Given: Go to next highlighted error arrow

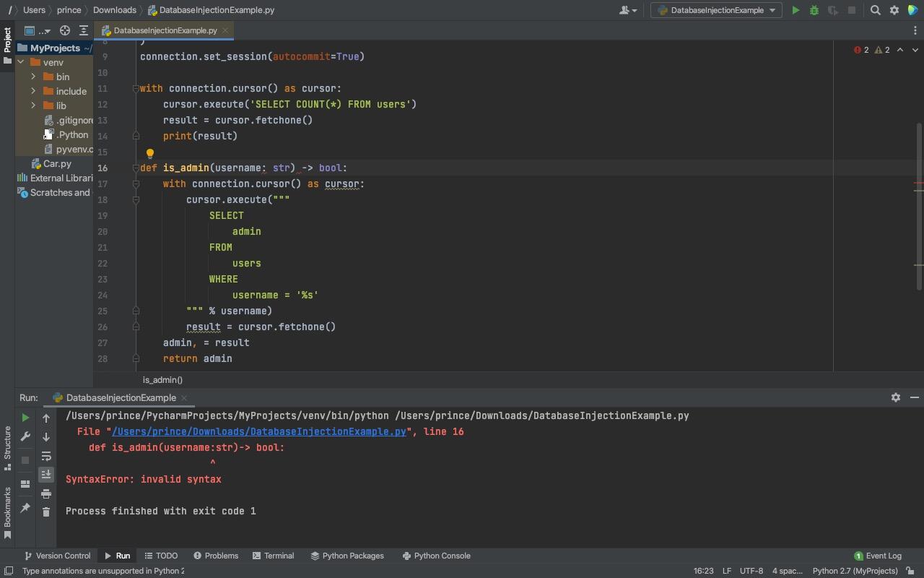Looking at the screenshot, I should pyautogui.click(x=915, y=50).
